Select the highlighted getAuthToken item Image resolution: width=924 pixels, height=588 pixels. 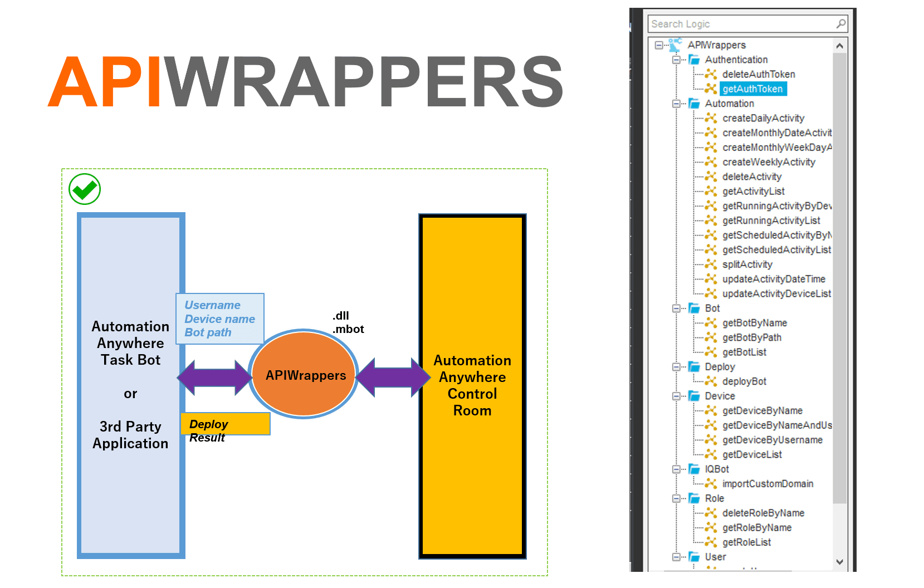tap(753, 89)
